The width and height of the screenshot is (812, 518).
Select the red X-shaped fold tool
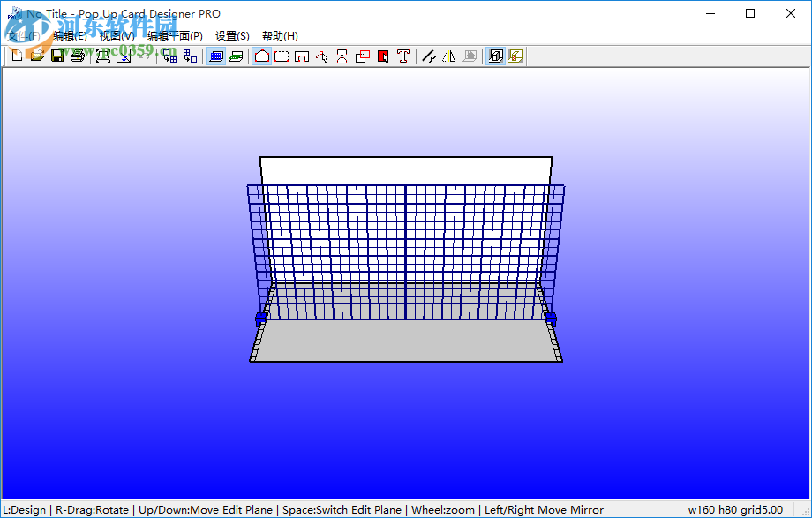(342, 56)
